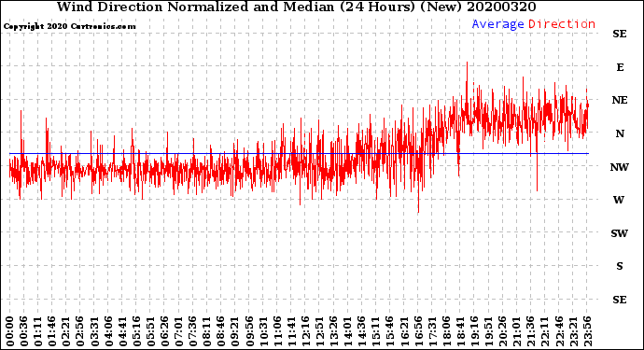Click the 03:31 time axis label
The height and width of the screenshot is (350, 644).
point(94,331)
